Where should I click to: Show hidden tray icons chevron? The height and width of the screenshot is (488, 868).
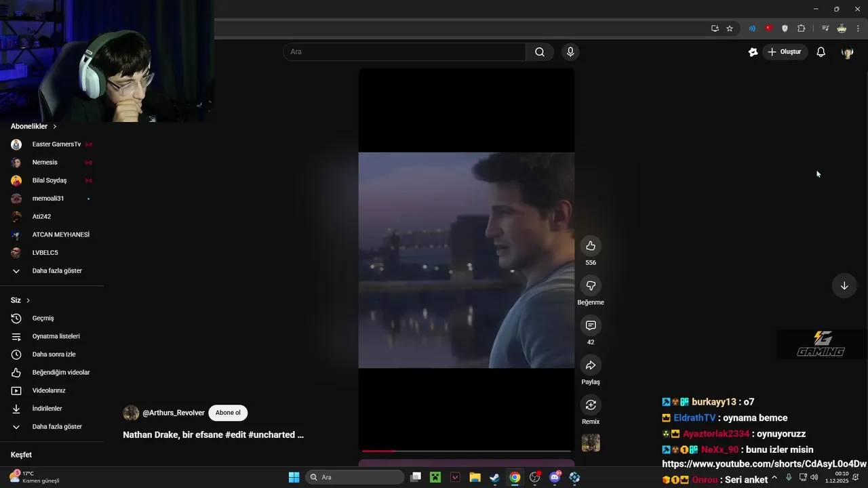[x=774, y=477]
